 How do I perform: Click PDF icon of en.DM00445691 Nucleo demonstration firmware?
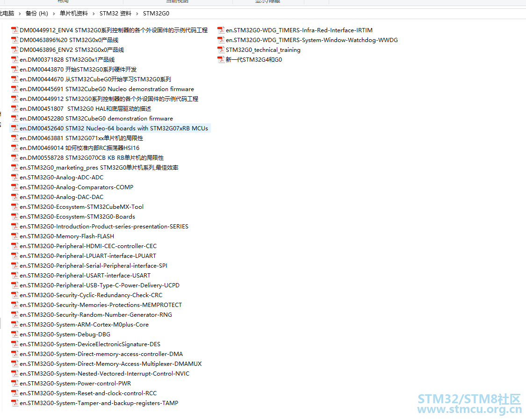[x=14, y=89]
